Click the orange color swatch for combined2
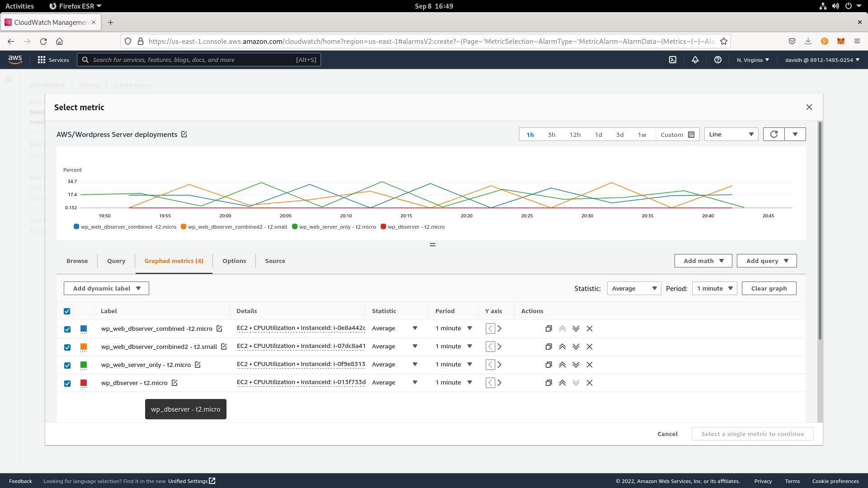The height and width of the screenshot is (488, 868). (x=84, y=347)
